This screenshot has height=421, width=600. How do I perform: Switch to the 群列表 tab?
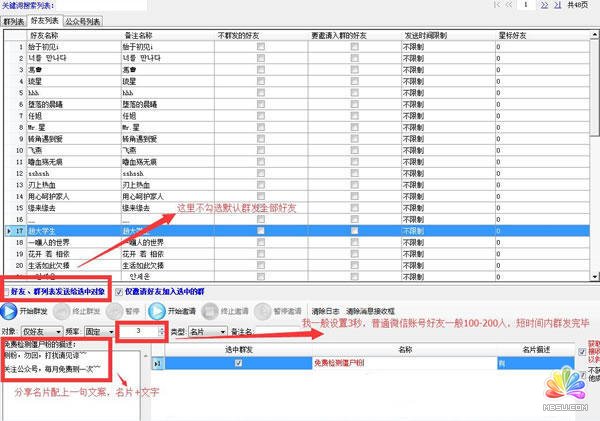(x=13, y=19)
